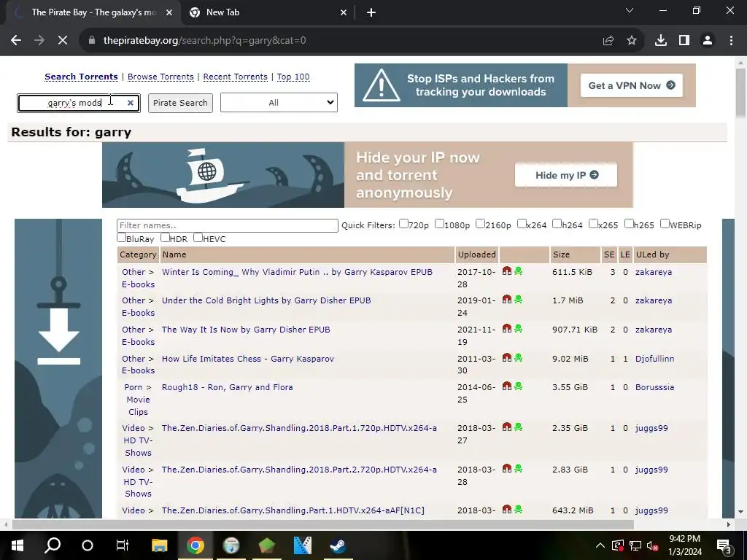Viewport: 747px width, 560px height.
Task: Open File Explorer from taskbar
Action: (160, 545)
